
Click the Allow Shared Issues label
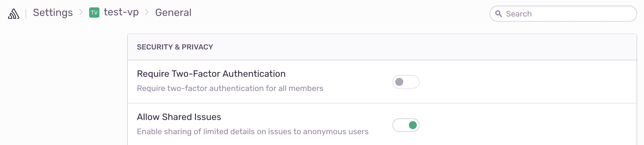pyautogui.click(x=179, y=117)
